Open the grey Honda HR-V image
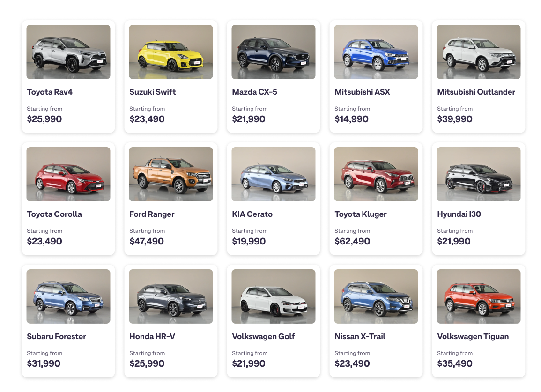 (171, 296)
